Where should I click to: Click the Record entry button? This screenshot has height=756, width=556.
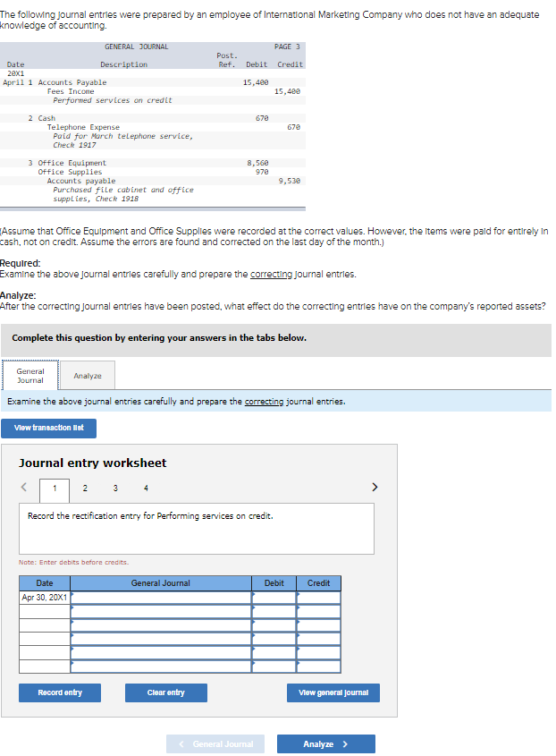point(60,692)
